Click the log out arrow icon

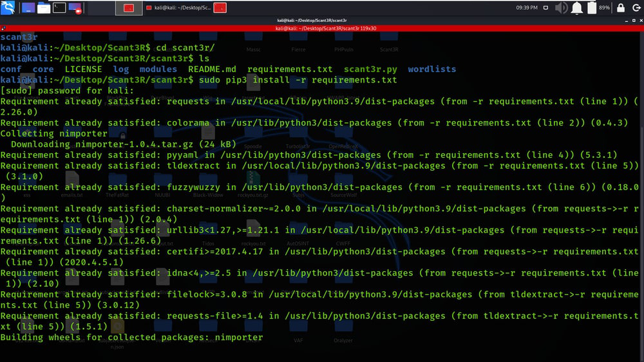click(636, 7)
